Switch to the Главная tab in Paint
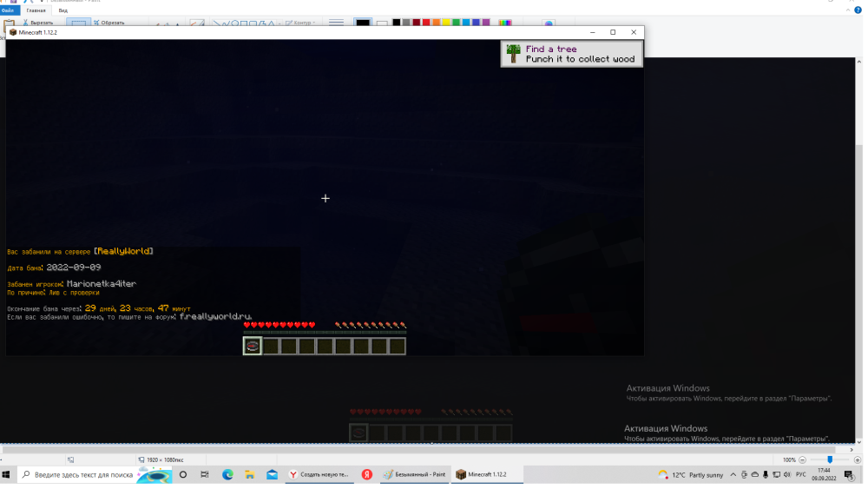This screenshot has width=868, height=489. click(x=36, y=10)
